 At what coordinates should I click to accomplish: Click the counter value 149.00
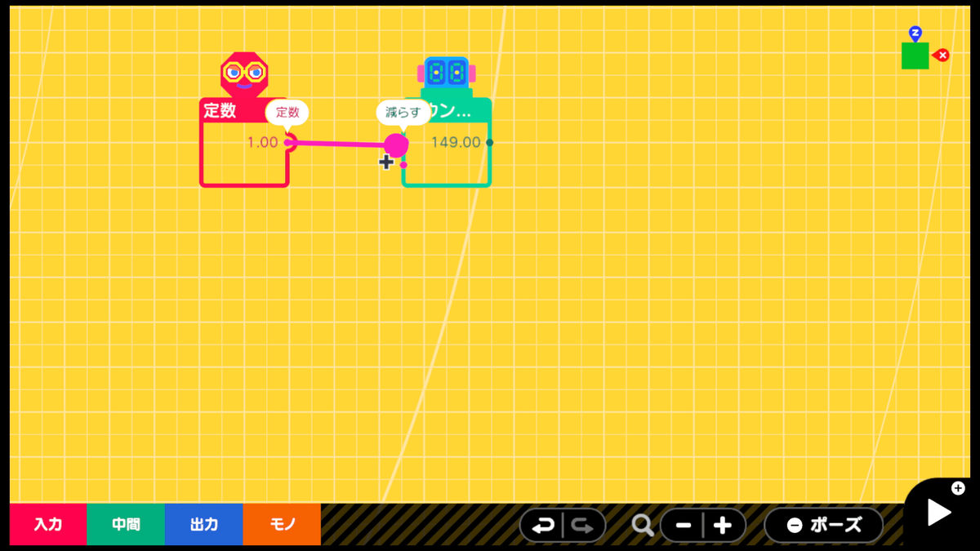[456, 142]
